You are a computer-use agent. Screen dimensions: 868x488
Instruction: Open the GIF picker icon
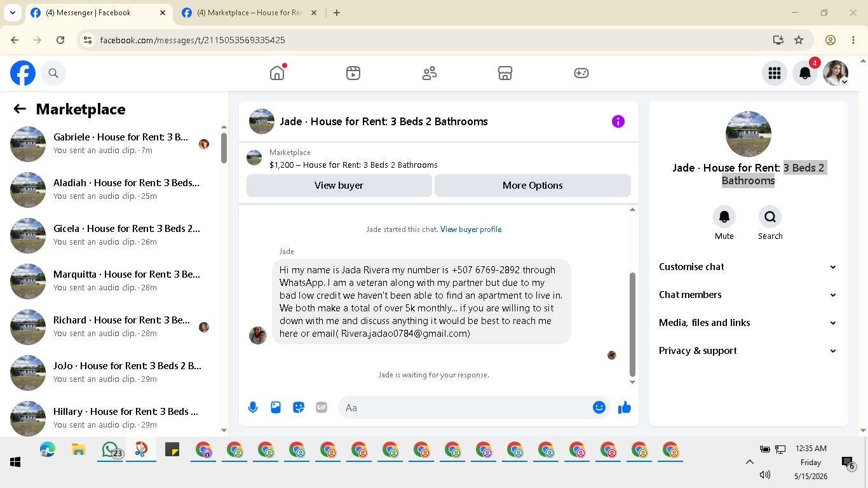[x=322, y=407]
